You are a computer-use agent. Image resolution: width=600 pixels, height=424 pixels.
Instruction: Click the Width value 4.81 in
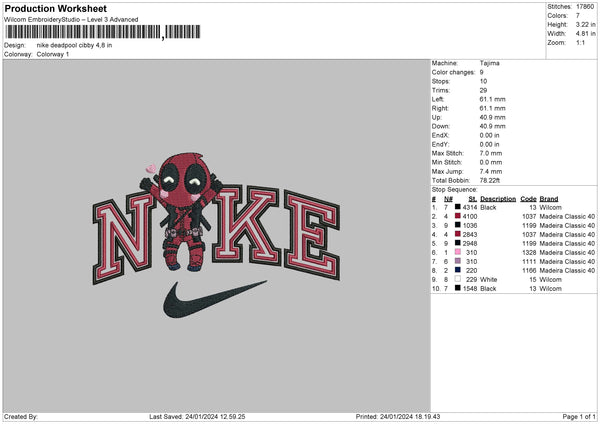coord(585,34)
